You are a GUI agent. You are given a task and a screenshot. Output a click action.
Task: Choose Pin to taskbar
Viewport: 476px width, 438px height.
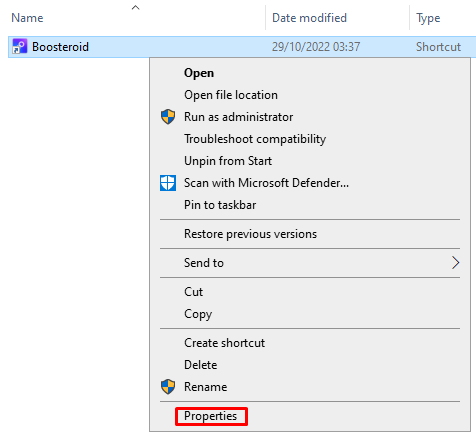pos(220,205)
